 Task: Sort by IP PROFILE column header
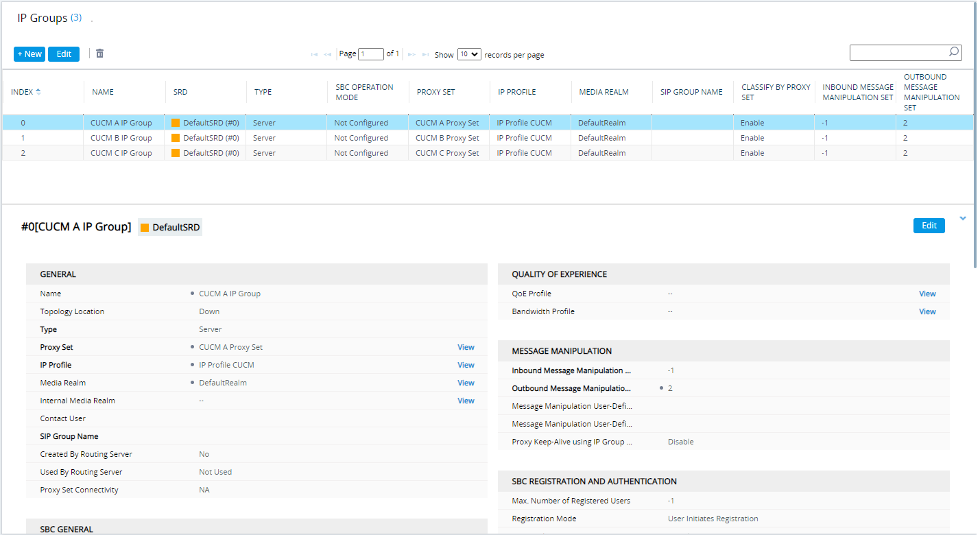(517, 92)
